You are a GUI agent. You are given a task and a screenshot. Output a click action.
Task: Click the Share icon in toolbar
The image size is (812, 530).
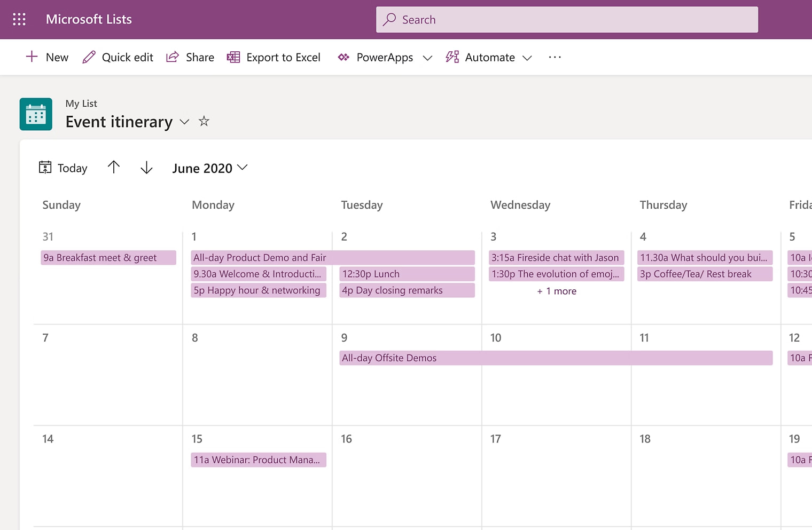(173, 57)
